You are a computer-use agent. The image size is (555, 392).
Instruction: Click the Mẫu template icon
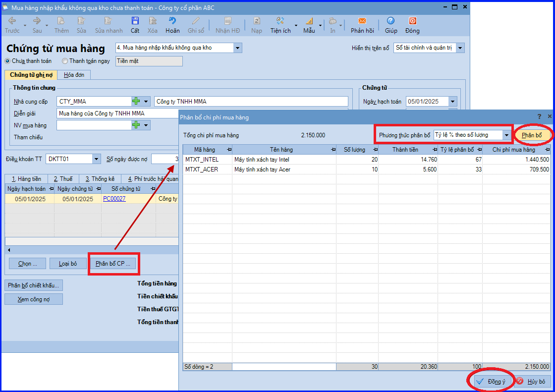(x=309, y=20)
